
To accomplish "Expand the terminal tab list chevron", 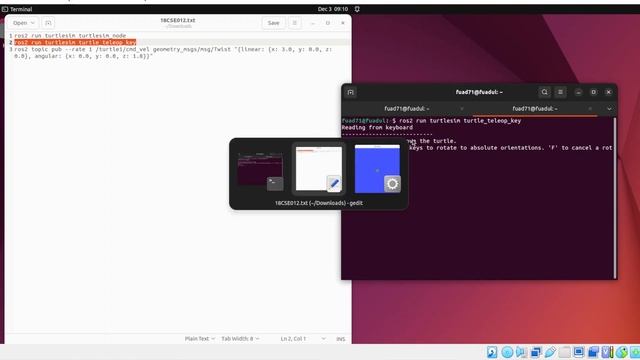I will (x=609, y=109).
